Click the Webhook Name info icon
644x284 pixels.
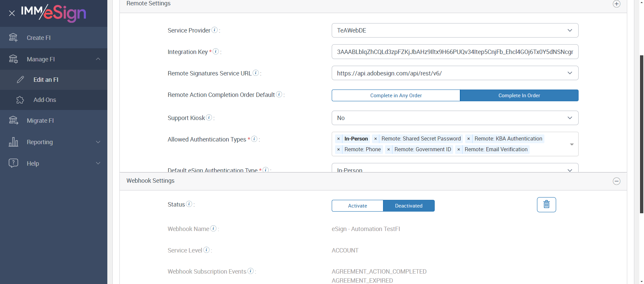213,228
